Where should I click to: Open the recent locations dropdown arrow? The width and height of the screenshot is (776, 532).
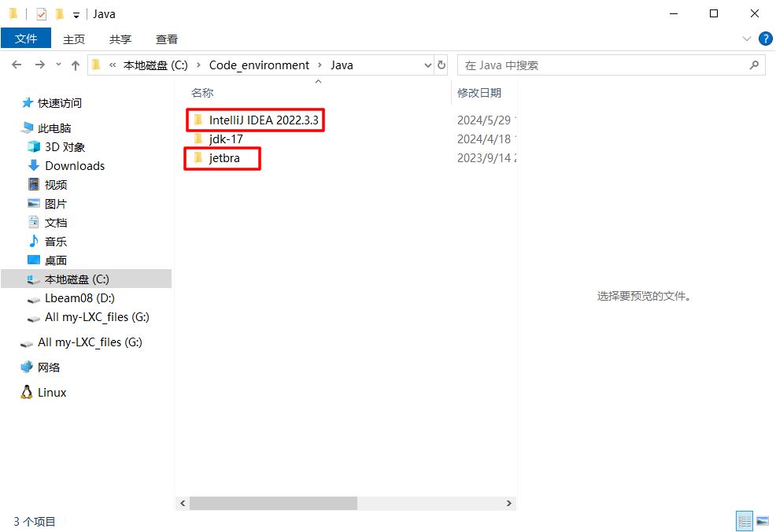[x=58, y=65]
